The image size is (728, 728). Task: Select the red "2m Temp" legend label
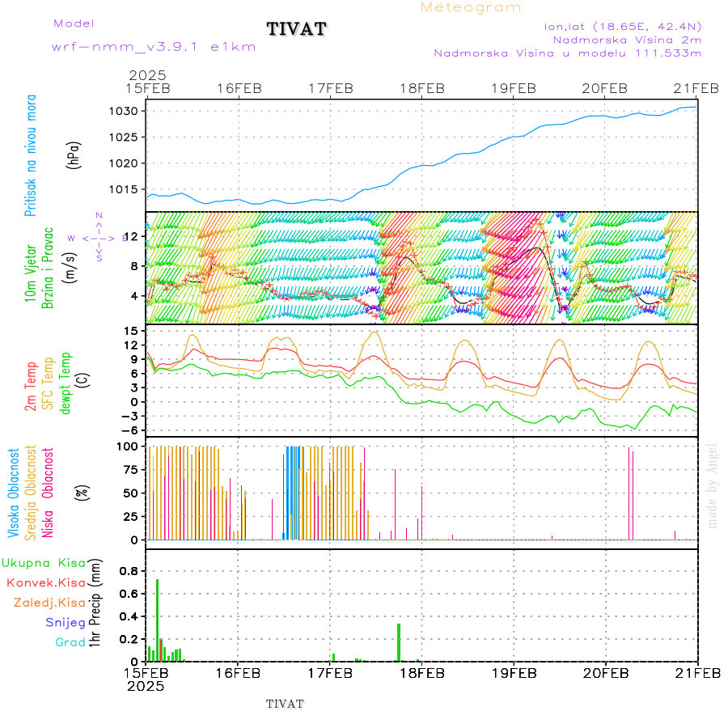30,387
